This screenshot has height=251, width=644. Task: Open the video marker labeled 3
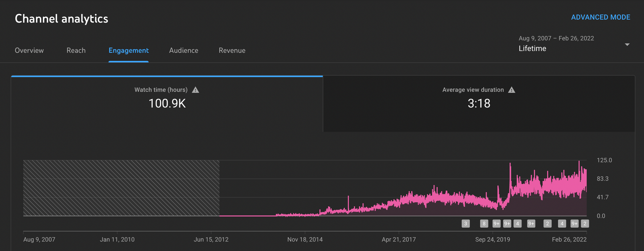[466, 224]
